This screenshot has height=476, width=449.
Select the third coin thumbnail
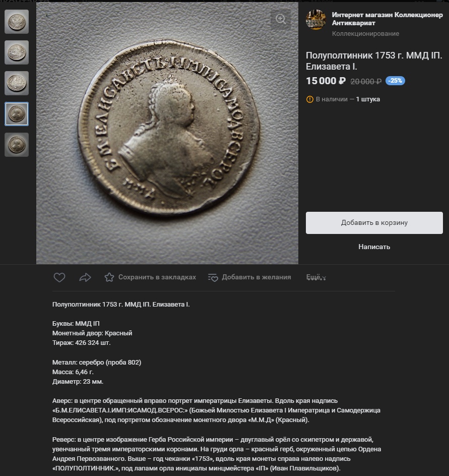[x=17, y=83]
